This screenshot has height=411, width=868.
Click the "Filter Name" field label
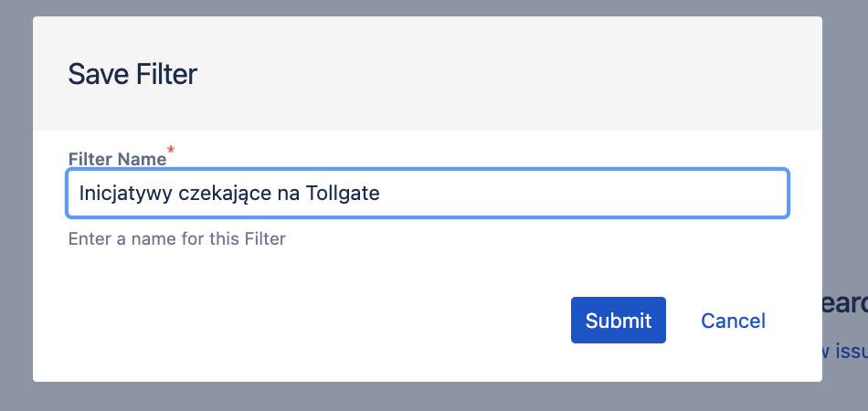click(x=117, y=159)
